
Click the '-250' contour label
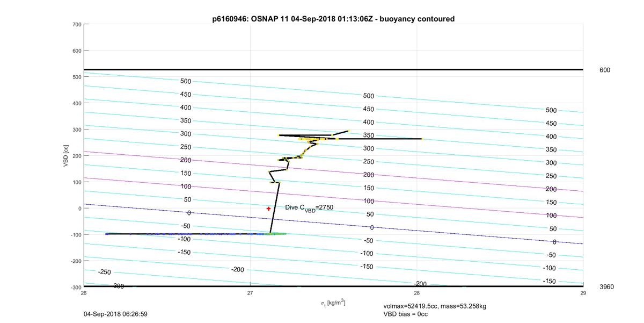105,272
